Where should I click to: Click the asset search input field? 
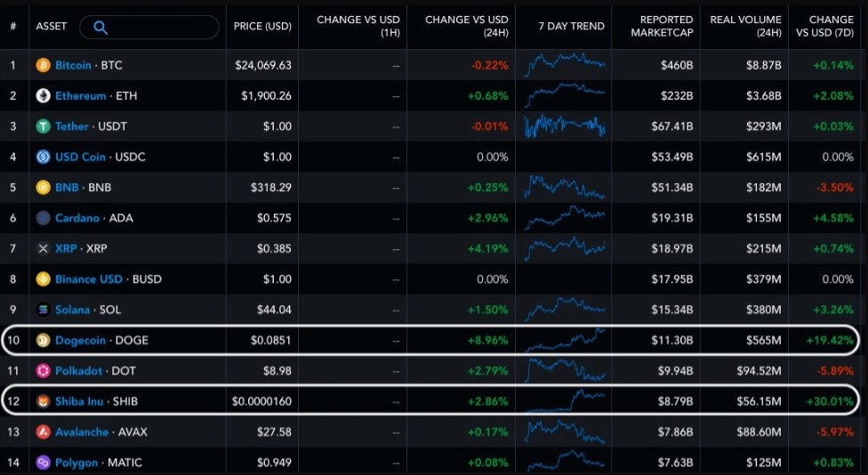pyautogui.click(x=160, y=27)
